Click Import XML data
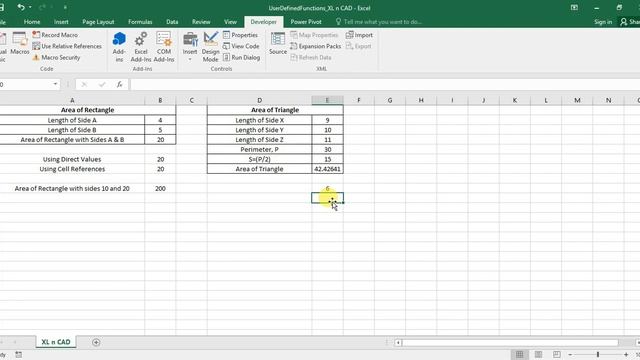Image resolution: width=640 pixels, height=360 pixels. coord(359,35)
